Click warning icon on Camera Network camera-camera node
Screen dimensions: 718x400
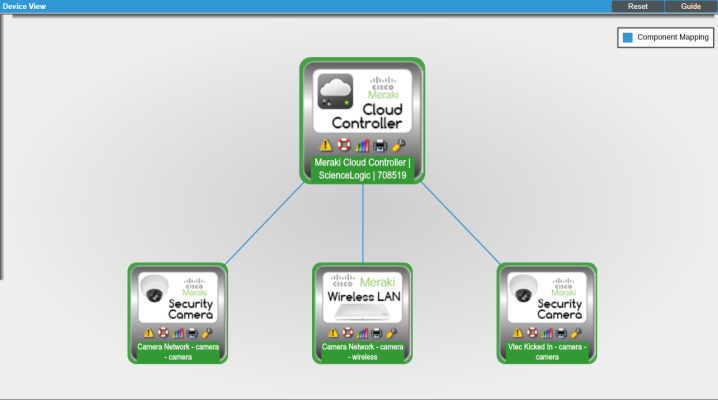pos(148,333)
